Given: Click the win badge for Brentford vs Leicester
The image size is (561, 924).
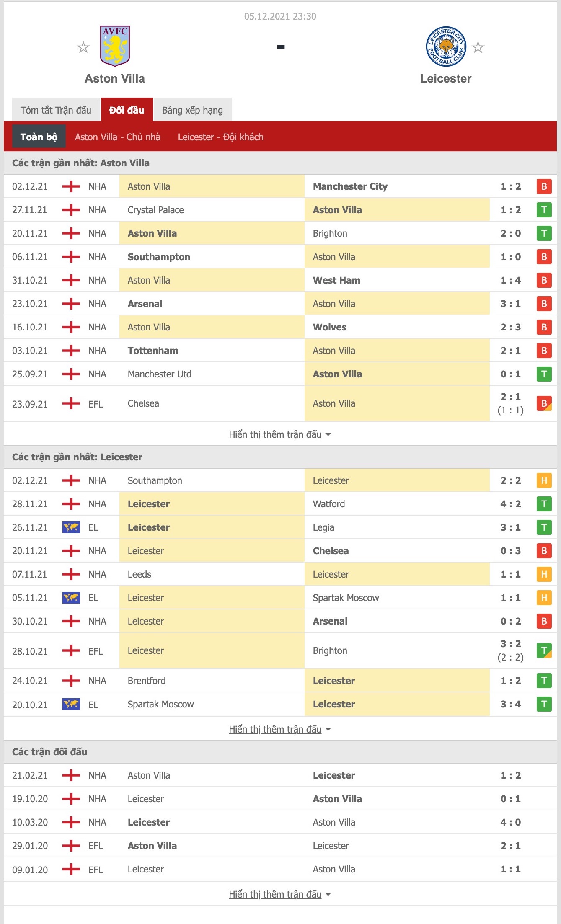Looking at the screenshot, I should click(544, 681).
